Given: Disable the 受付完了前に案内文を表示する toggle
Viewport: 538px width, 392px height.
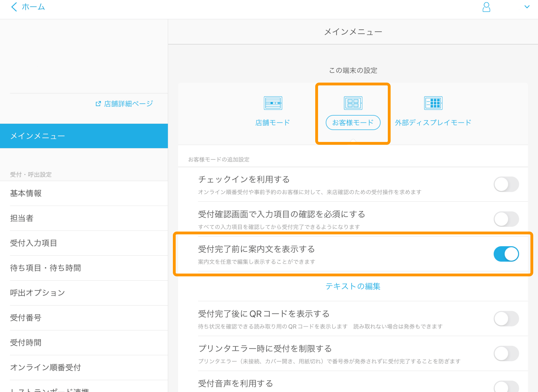Looking at the screenshot, I should tap(506, 254).
